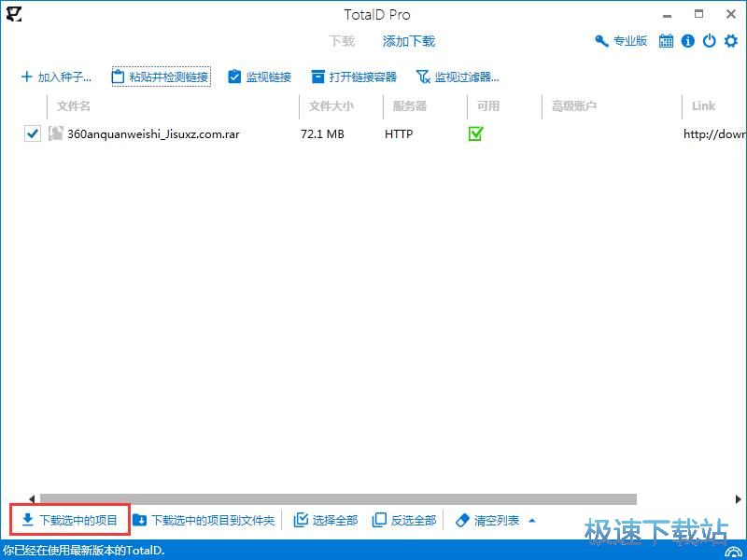The image size is (747, 560).
Task: Click the 选择全部 button
Action: click(326, 520)
